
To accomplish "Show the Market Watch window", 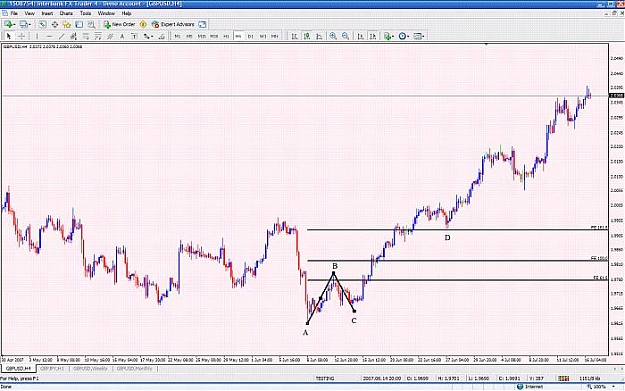I will (x=42, y=24).
